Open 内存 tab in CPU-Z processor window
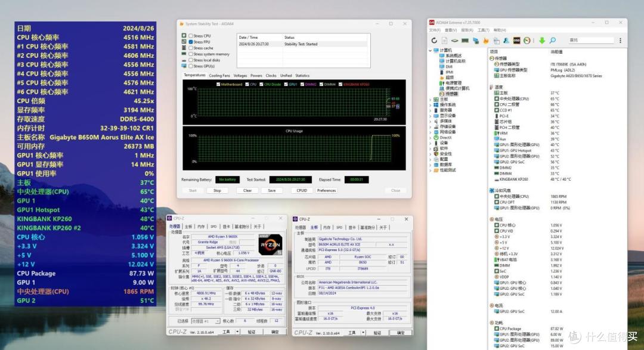644x350 pixels. click(201, 227)
